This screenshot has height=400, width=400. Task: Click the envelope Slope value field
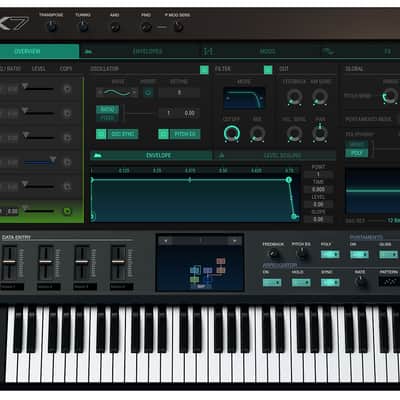pyautogui.click(x=318, y=219)
